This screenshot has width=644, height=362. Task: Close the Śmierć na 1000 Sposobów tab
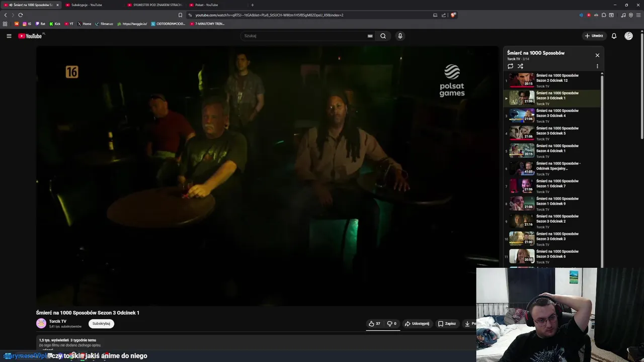pos(57,5)
